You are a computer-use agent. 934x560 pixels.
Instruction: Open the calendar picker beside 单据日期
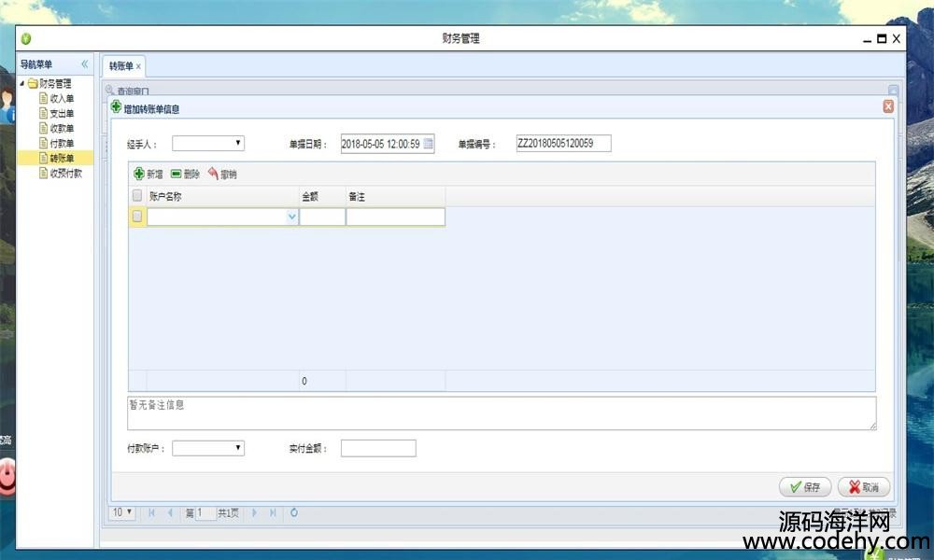tap(429, 144)
